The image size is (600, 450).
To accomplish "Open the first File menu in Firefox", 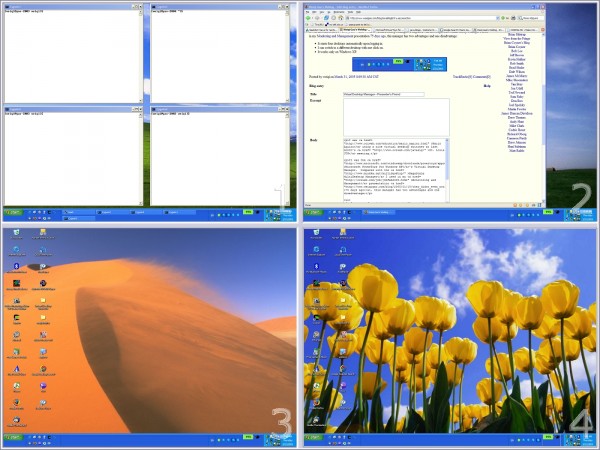I will [x=307, y=12].
